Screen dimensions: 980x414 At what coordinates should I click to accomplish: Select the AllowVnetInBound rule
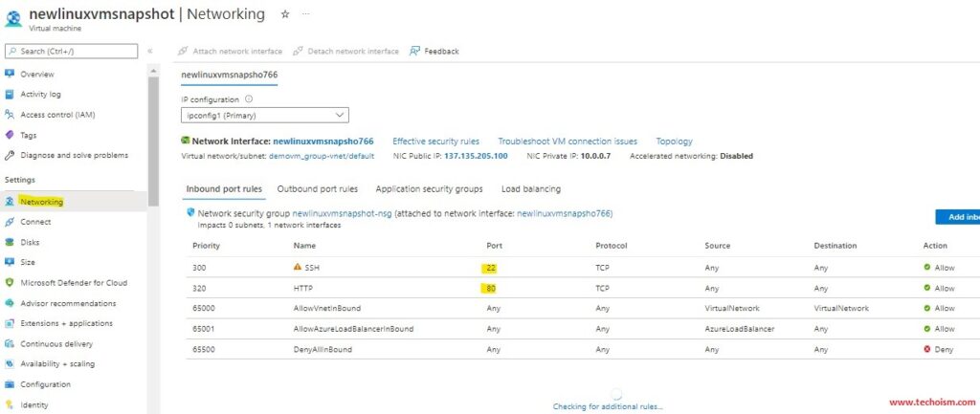(327, 308)
